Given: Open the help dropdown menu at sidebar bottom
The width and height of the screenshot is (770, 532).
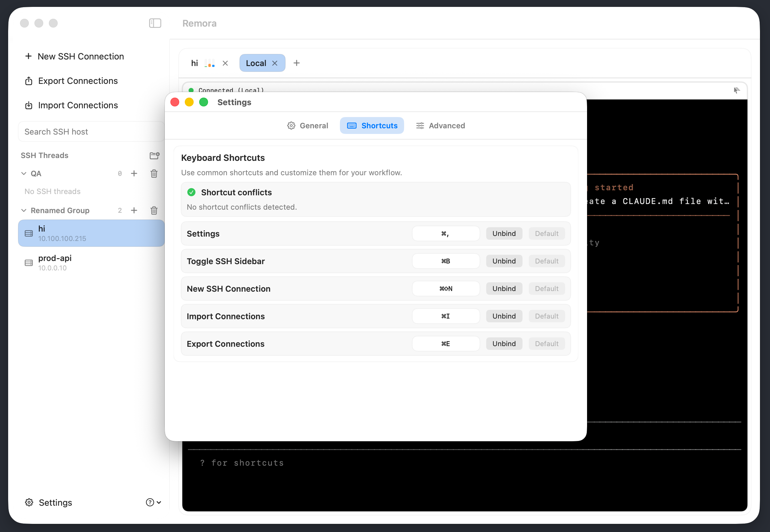Looking at the screenshot, I should pyautogui.click(x=153, y=502).
